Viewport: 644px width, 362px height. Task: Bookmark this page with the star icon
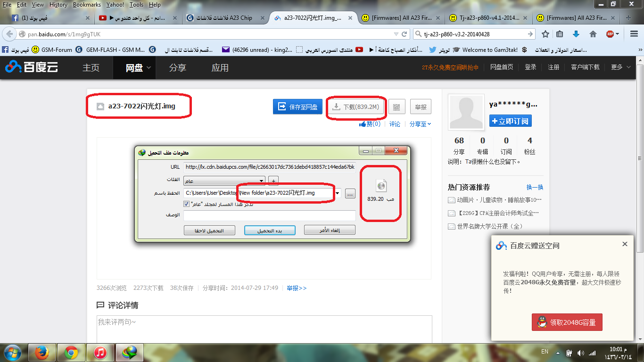pyautogui.click(x=545, y=34)
